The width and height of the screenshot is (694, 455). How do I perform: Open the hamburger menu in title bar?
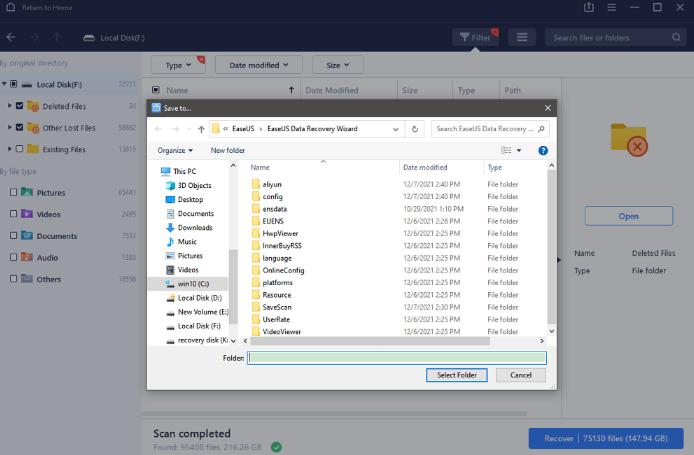[612, 8]
